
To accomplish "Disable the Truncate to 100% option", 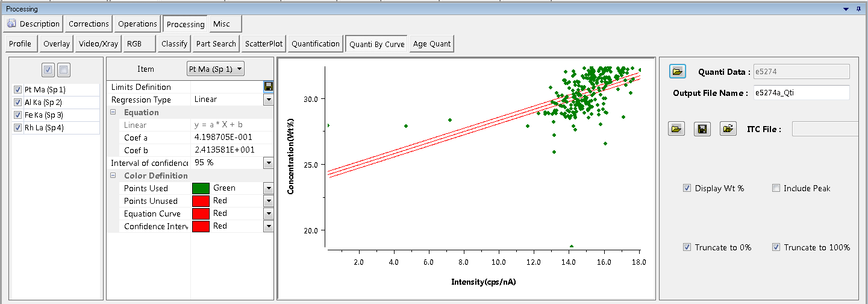I will point(776,247).
